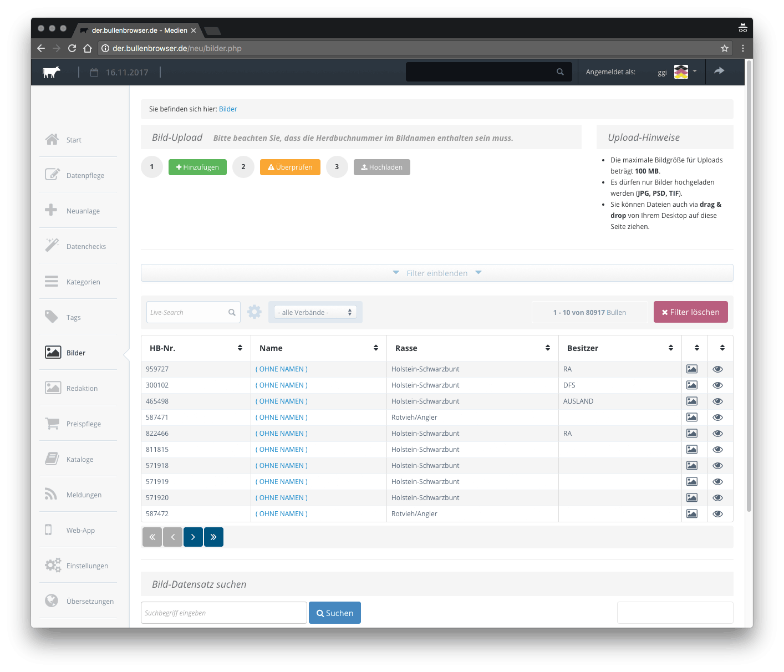The width and height of the screenshot is (784, 672).
Task: Click the cow logo in header
Action: 52,72
